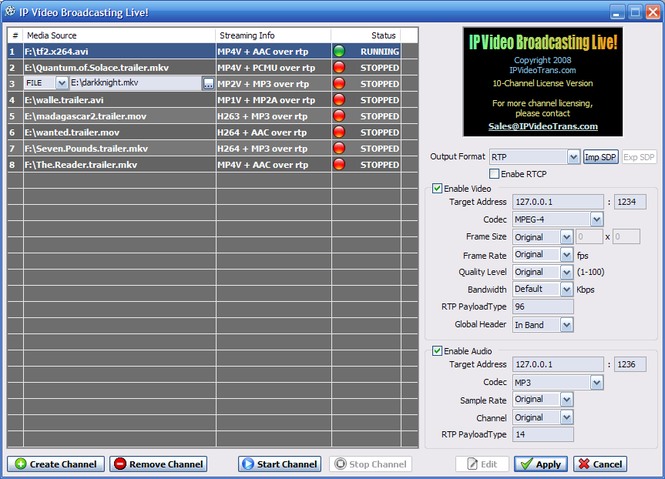The height and width of the screenshot is (479, 665).
Task: Click the green status light for tf2.x264.avi
Action: (x=339, y=51)
